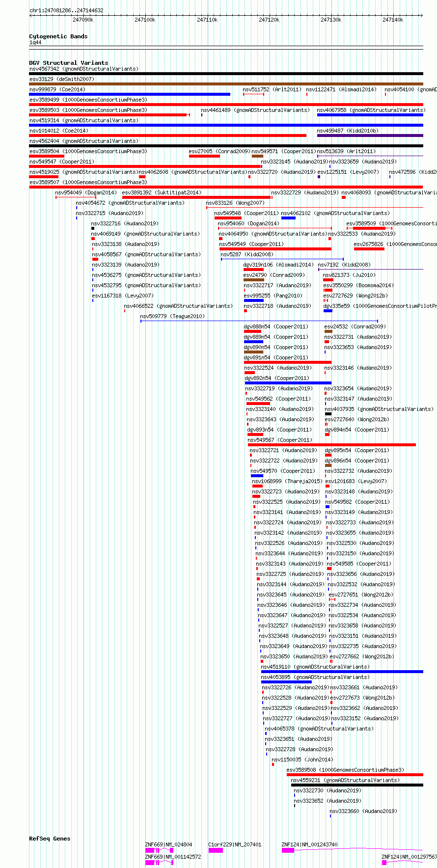Viewport: 437px width, 868px height.
Task: Open variant nsv4567342 (gnomADStructuralVariants) label
Action: click(84, 69)
